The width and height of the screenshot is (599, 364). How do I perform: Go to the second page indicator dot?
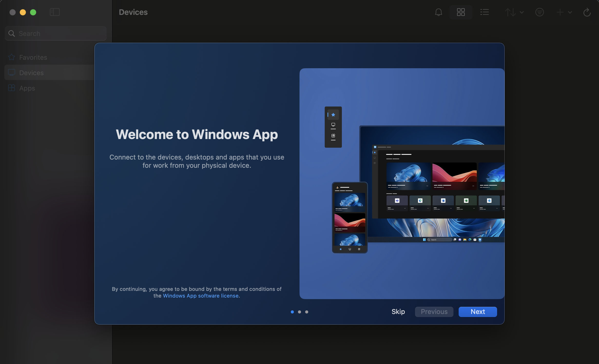point(299,312)
